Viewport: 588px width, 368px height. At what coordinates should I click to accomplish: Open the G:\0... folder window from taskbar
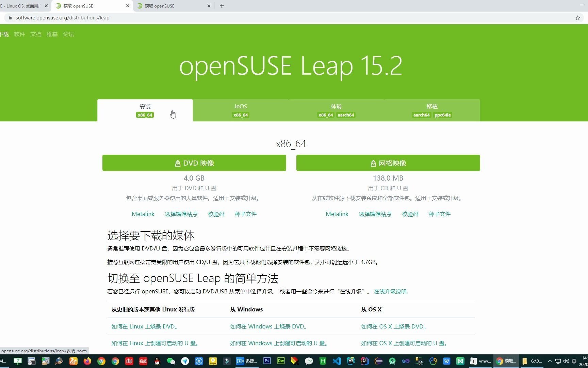pos(532,361)
